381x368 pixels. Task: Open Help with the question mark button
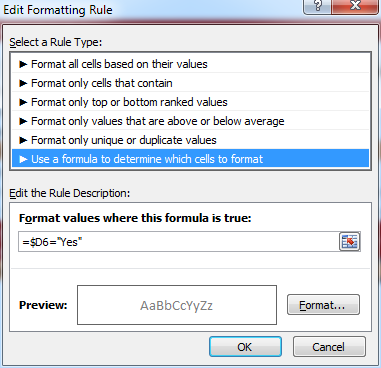(x=318, y=6)
